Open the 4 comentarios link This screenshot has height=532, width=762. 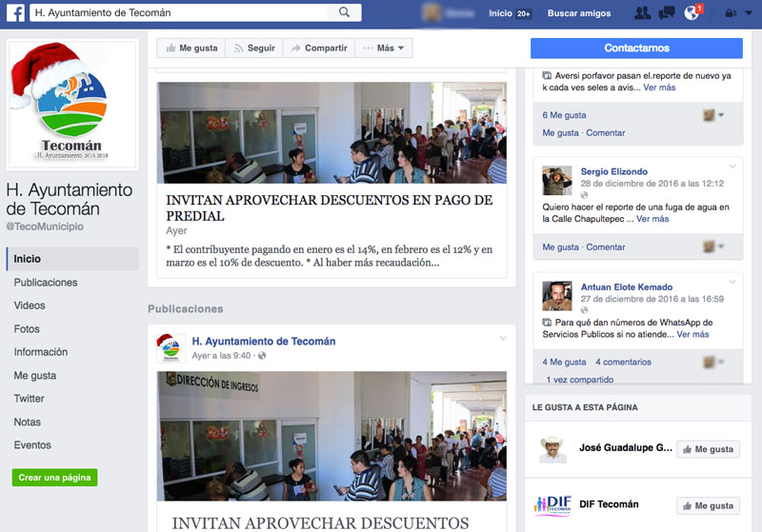[623, 362]
